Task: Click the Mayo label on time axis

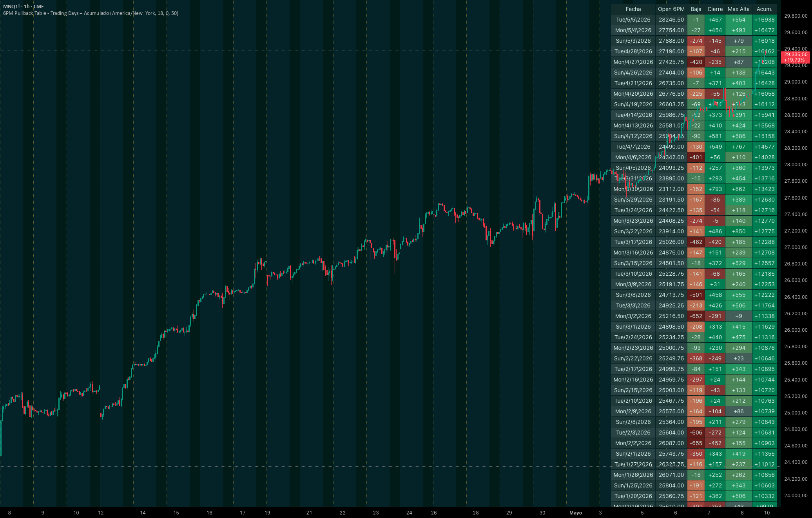Action: coord(576,513)
